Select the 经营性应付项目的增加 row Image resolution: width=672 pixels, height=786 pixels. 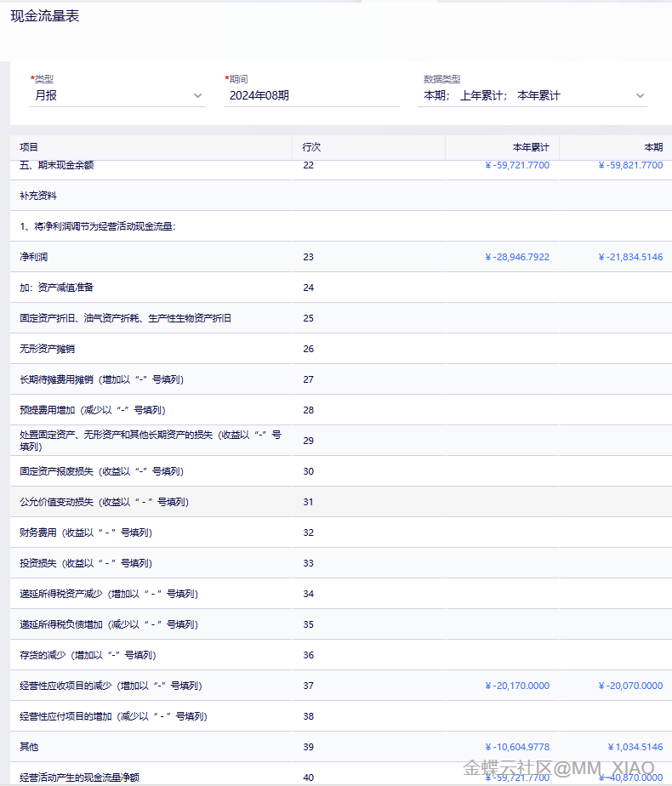[341, 716]
